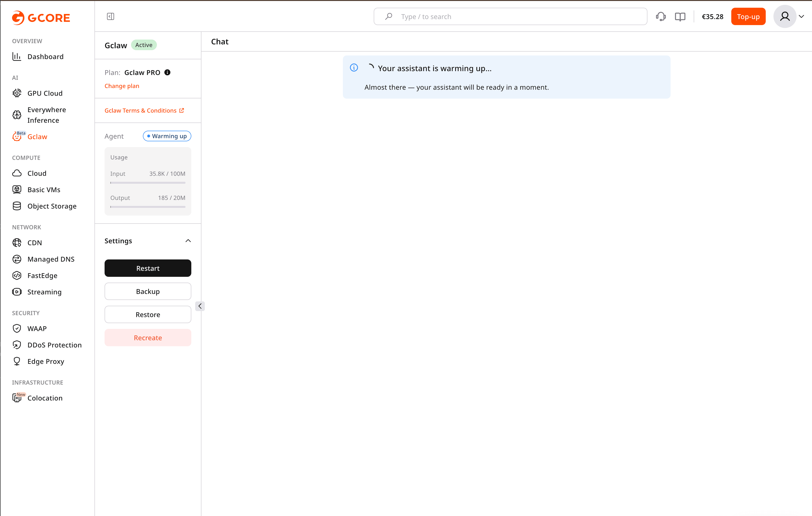Click the Active status badge
This screenshot has height=516, width=812.
[144, 45]
